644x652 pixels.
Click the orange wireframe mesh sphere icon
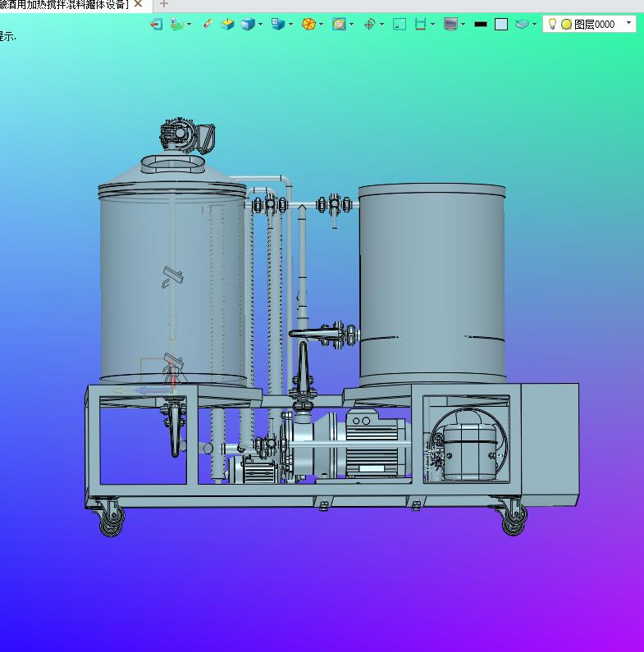(x=308, y=25)
